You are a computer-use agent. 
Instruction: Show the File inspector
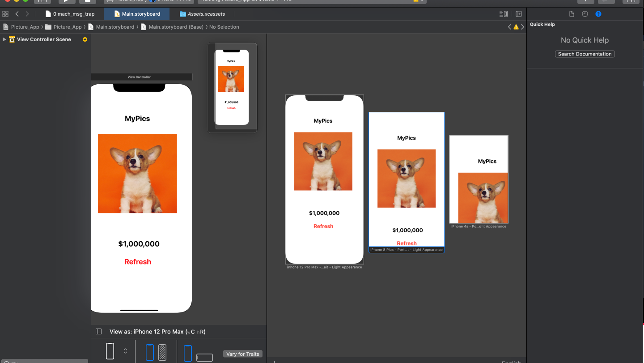[572, 14]
